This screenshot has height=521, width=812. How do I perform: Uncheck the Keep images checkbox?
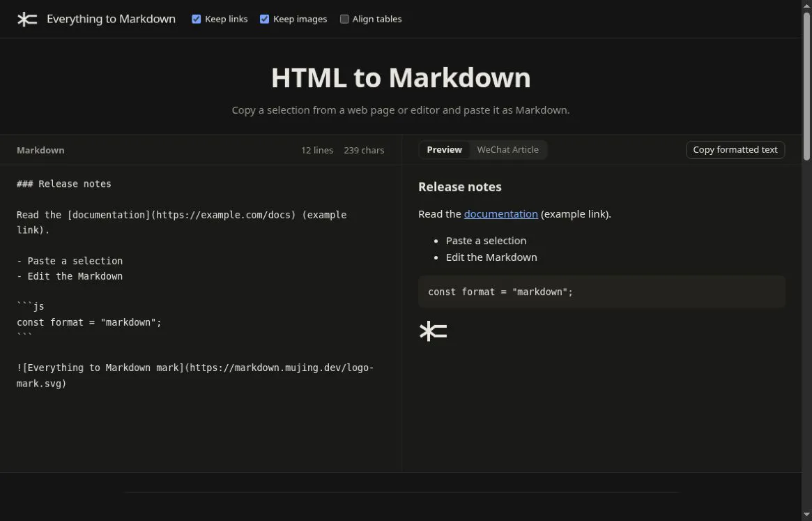point(265,20)
